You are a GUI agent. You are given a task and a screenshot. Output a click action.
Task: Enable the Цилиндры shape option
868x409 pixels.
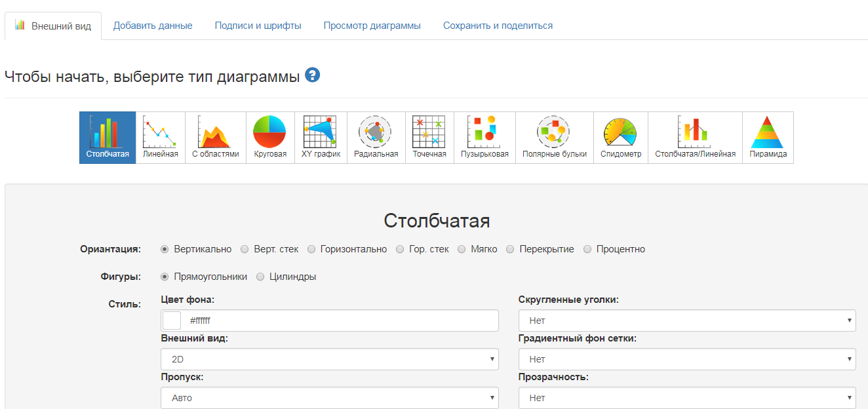tap(260, 277)
